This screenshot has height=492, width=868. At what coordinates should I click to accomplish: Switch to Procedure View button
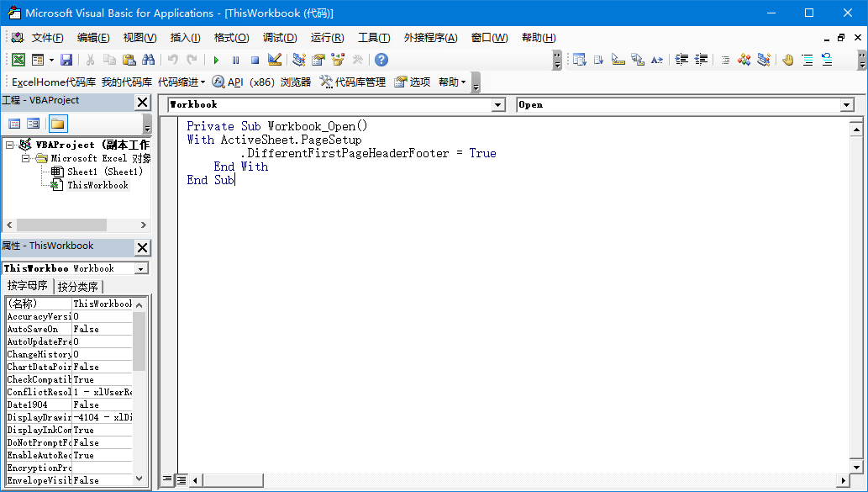[x=167, y=479]
